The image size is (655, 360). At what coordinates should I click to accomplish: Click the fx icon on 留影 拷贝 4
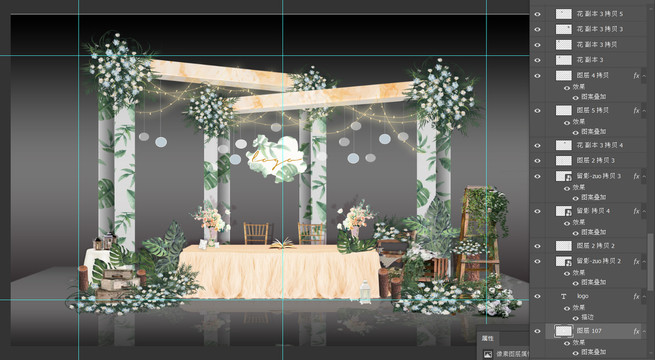point(636,211)
